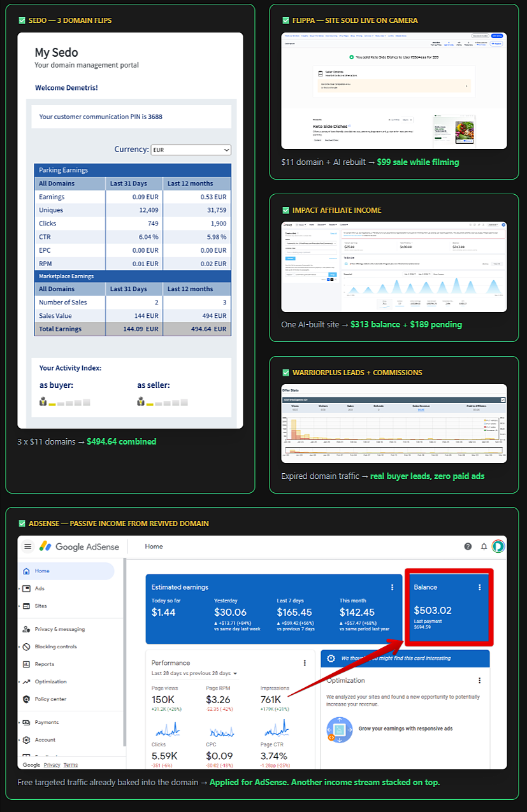Click checkmark beside FLIPPA heading
The image size is (527, 812).
[286, 21]
